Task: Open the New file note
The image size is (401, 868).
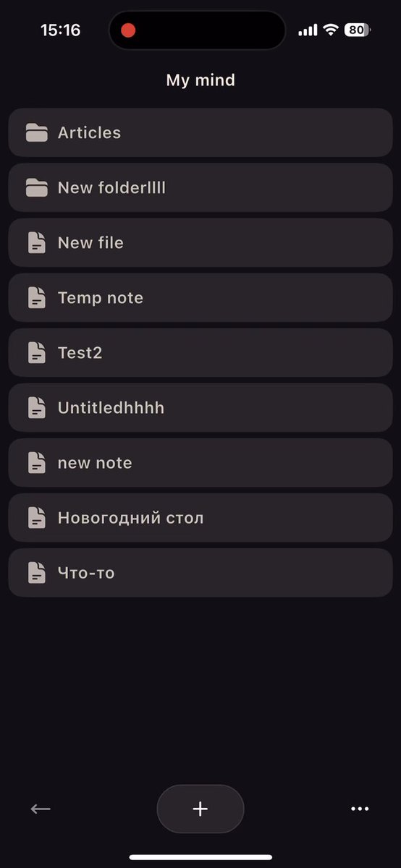Action: tap(200, 242)
